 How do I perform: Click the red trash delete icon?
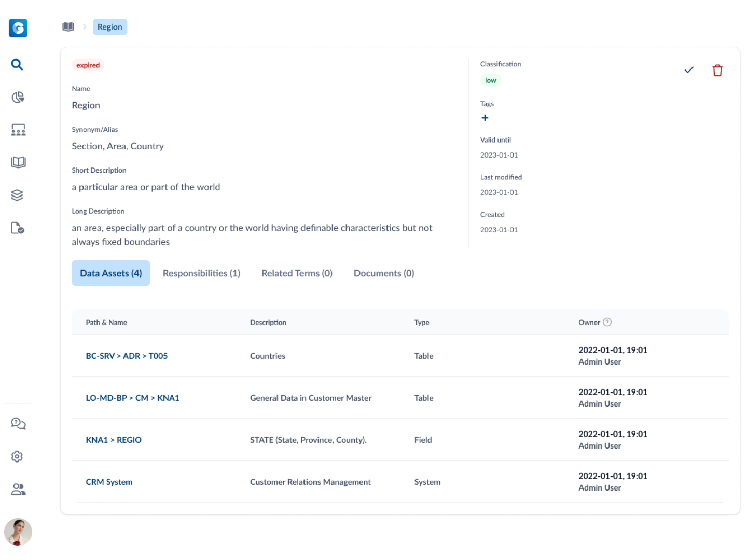point(717,70)
